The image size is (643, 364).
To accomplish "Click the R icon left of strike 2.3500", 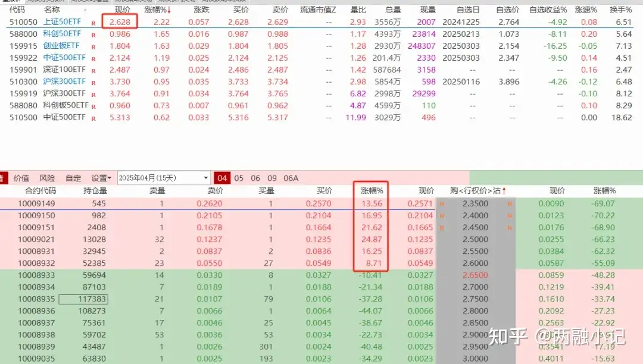I will click(x=441, y=203).
